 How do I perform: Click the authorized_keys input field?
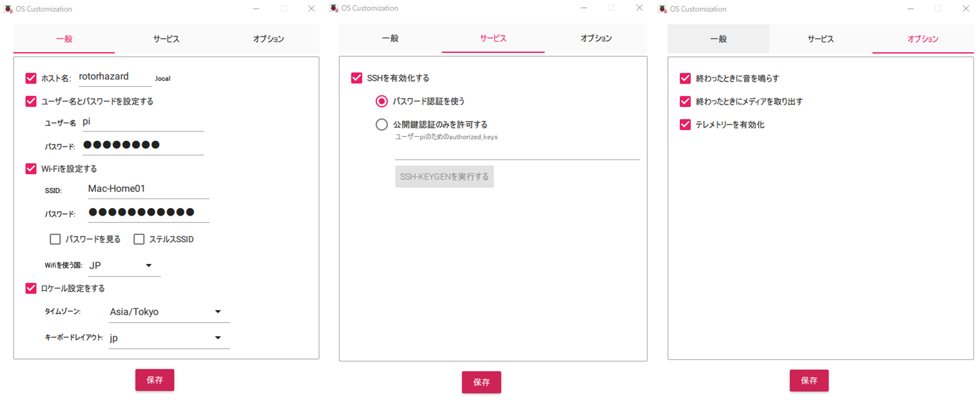point(518,152)
